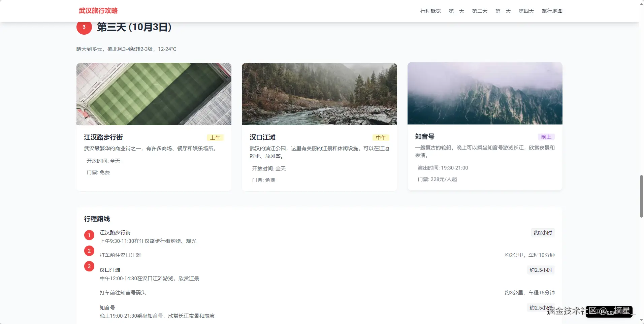
Task: Open the 知音号 misty mountain photo
Action: pos(485,93)
